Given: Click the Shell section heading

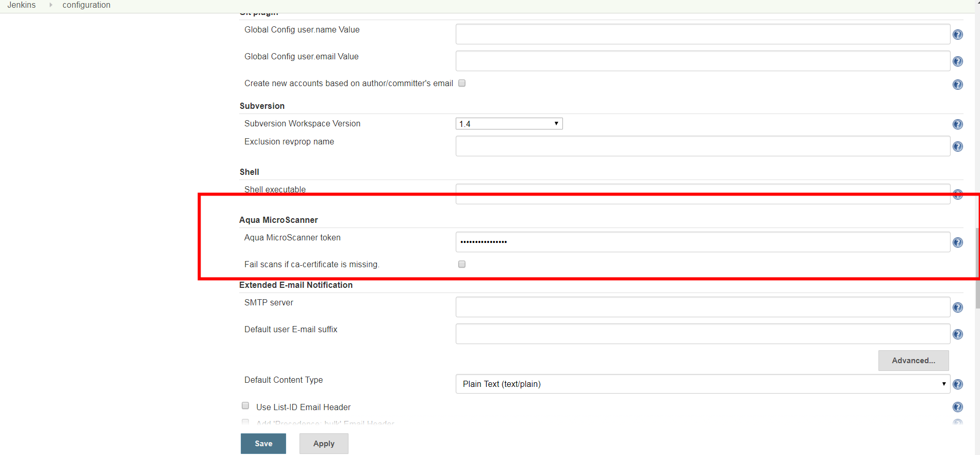Looking at the screenshot, I should coord(250,172).
